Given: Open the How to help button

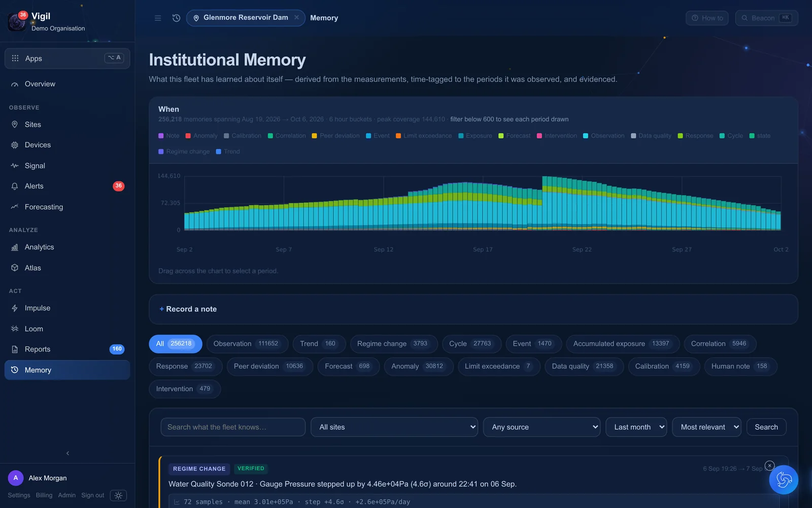Looking at the screenshot, I should tap(707, 18).
